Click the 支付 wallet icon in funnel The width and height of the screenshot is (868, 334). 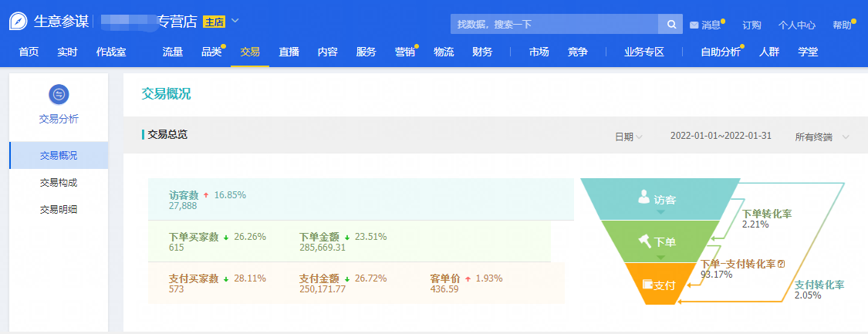click(x=647, y=284)
